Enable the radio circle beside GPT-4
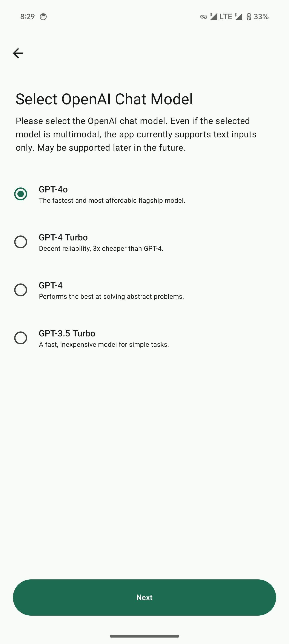Viewport: 289px width, 644px height. click(x=21, y=290)
